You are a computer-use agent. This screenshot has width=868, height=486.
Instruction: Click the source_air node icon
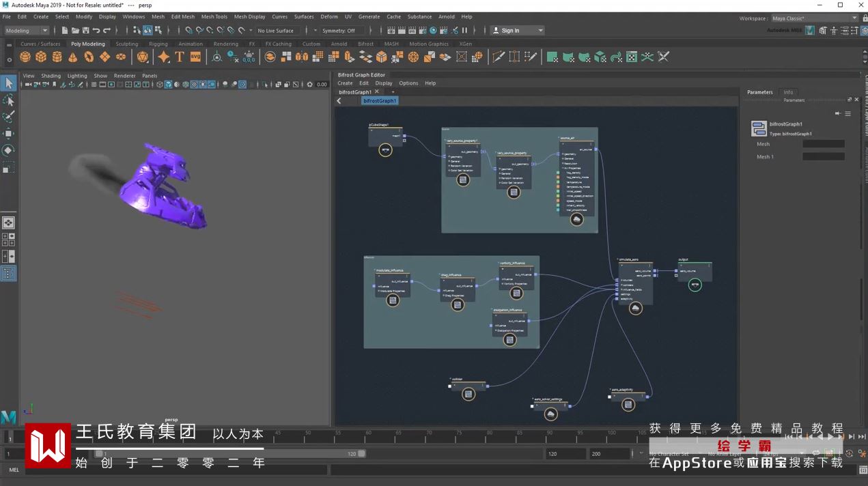577,220
